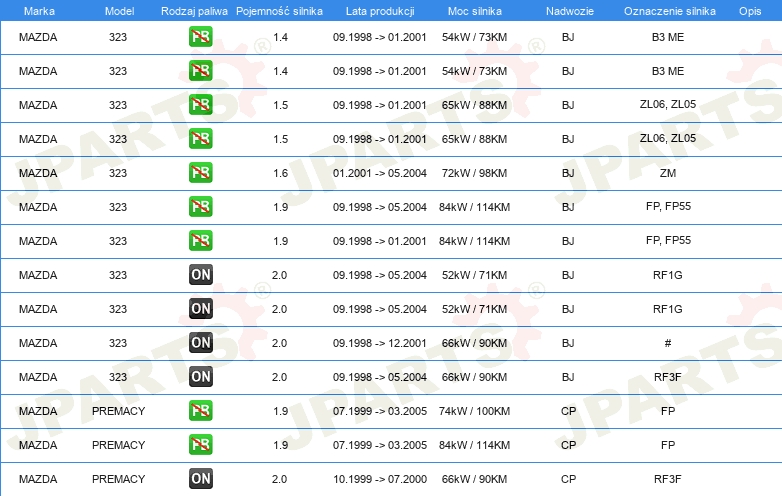The image size is (782, 496).
Task: Click the Opis column header
Action: coord(750,11)
